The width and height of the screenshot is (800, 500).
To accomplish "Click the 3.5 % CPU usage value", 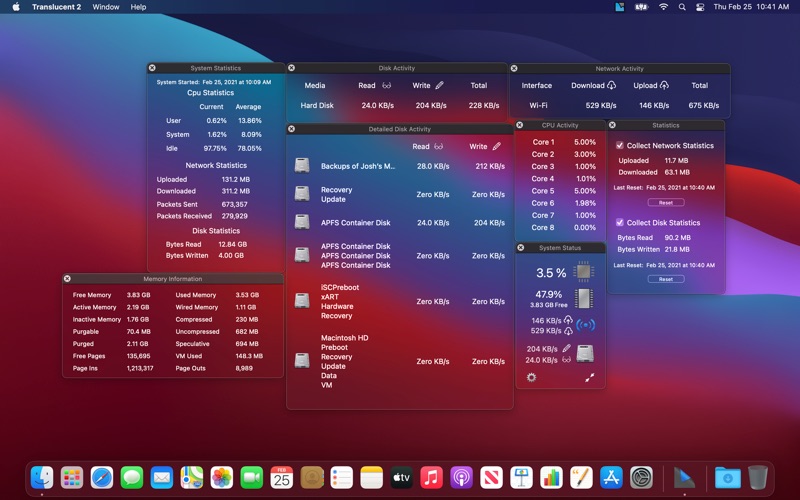I will (551, 272).
